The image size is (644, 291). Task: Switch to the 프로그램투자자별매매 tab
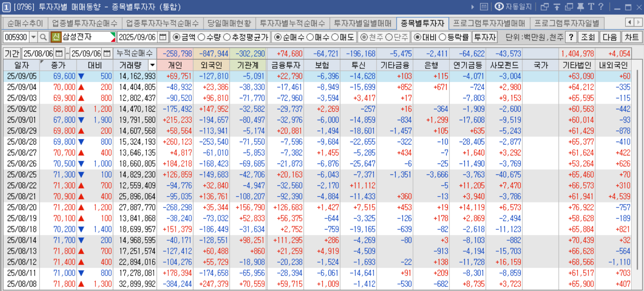(489, 23)
